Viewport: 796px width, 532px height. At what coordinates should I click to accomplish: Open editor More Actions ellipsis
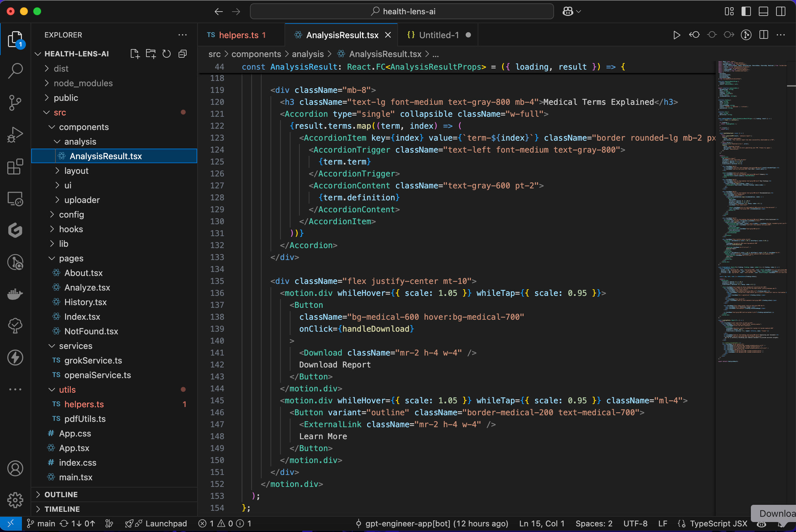tap(781, 35)
